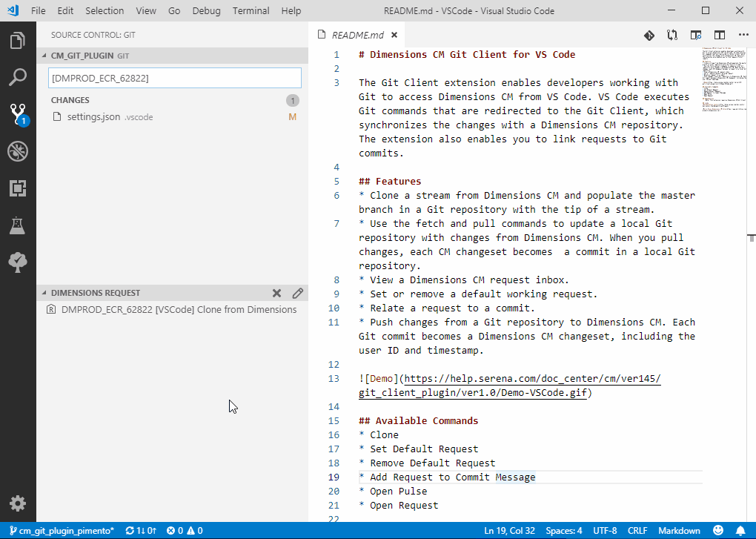The width and height of the screenshot is (756, 539).
Task: Click Markdown language mode in status bar
Action: tap(679, 531)
